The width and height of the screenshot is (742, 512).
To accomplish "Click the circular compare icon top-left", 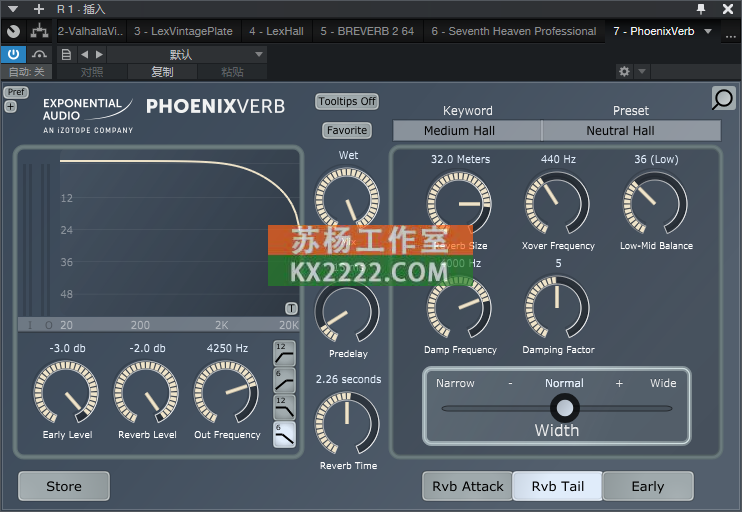I will pyautogui.click(x=13, y=31).
